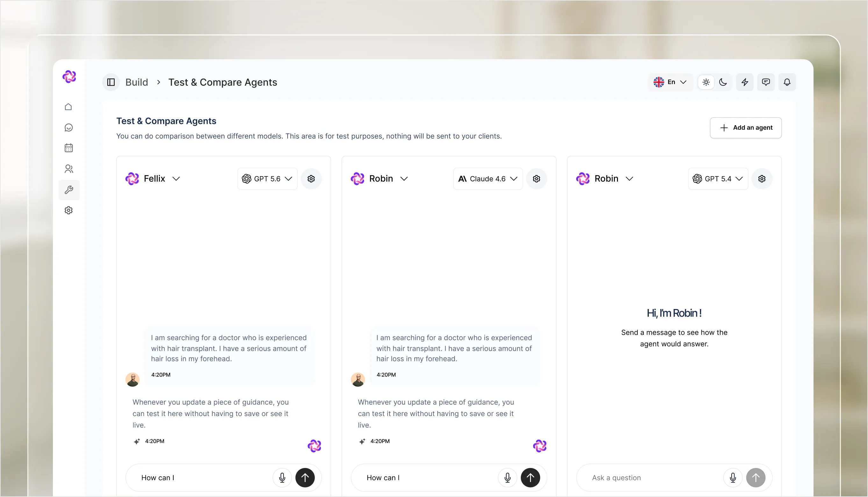This screenshot has height=497, width=868.
Task: Click disabled send arrow in Robin GPT 5.4 panel
Action: 756,478
